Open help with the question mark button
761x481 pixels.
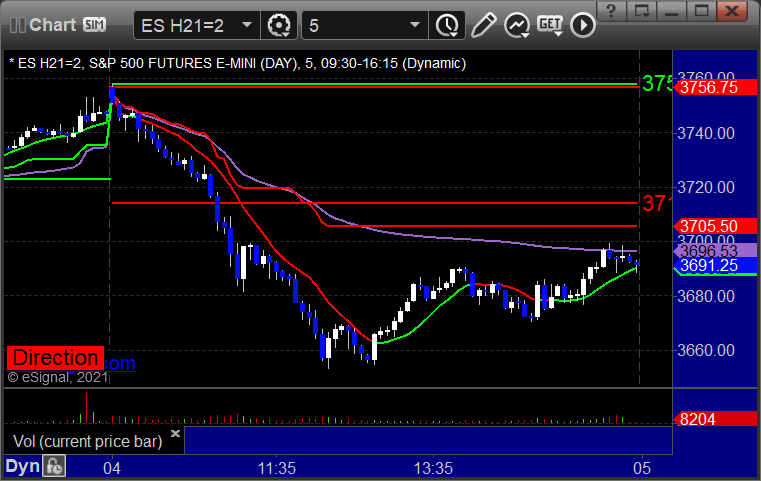click(611, 11)
